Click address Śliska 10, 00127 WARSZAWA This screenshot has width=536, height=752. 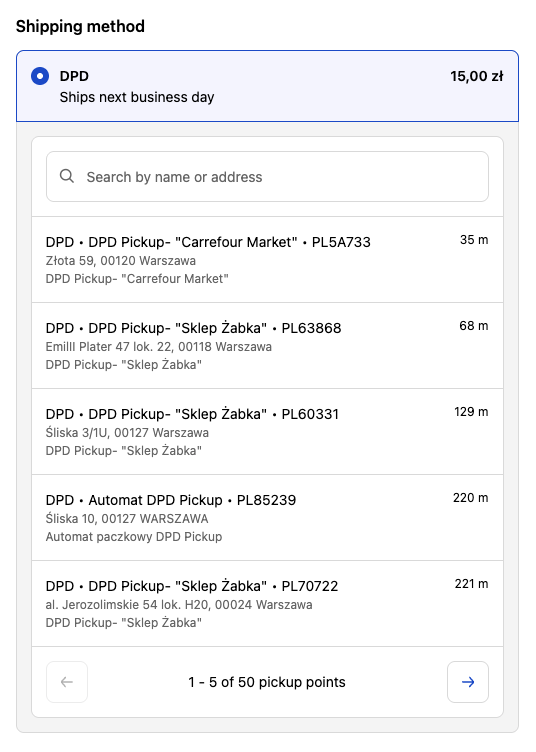pyautogui.click(x=127, y=518)
